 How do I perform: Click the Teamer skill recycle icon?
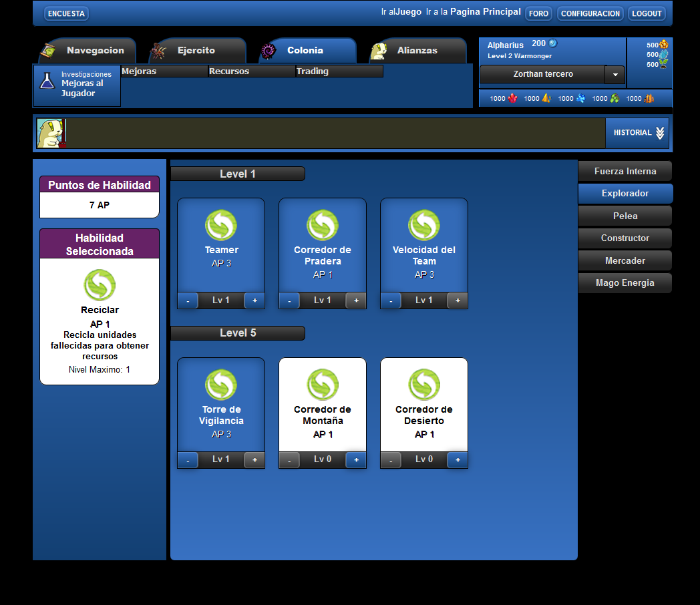[x=221, y=225]
